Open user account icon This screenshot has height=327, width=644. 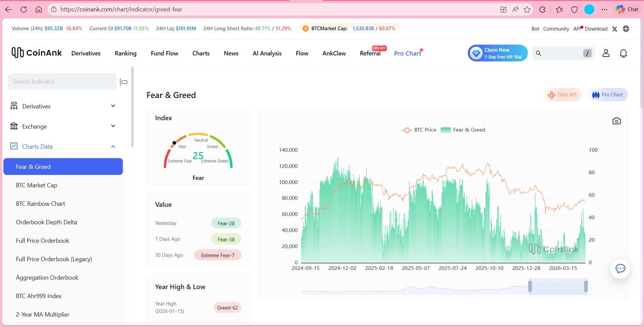coord(606,53)
